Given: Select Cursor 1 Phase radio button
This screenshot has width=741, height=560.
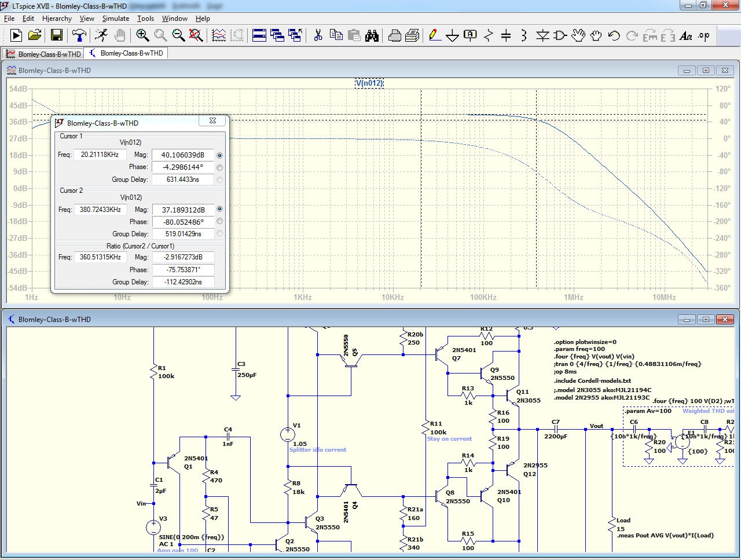Looking at the screenshot, I should pyautogui.click(x=219, y=167).
